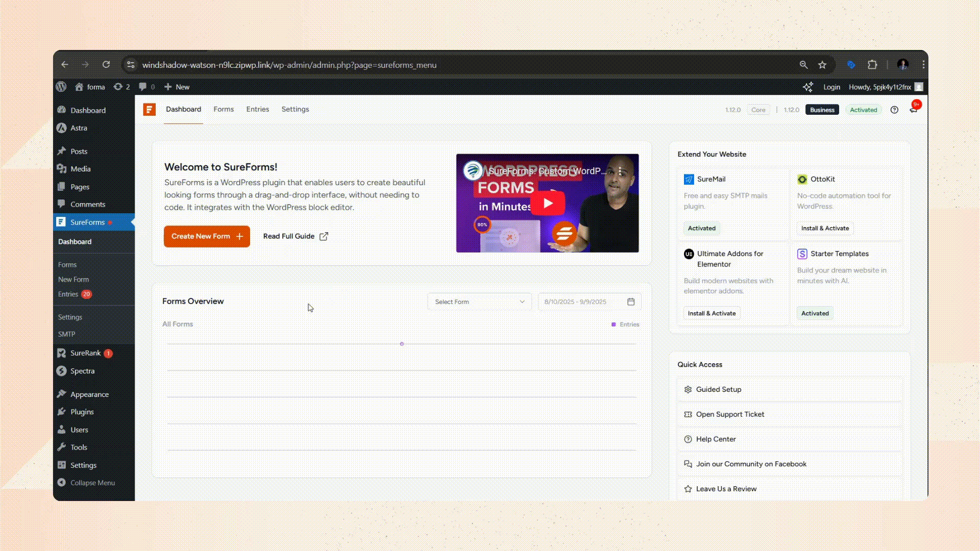Screen dimensions: 980x551
Task: Click the Activated status badge in header
Action: (x=863, y=110)
